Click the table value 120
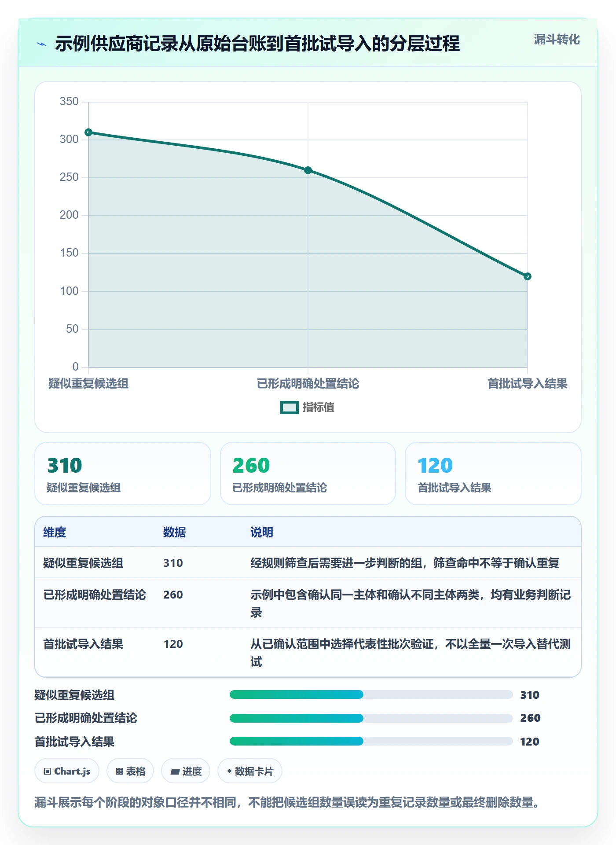This screenshot has height=845, width=616. [x=173, y=644]
